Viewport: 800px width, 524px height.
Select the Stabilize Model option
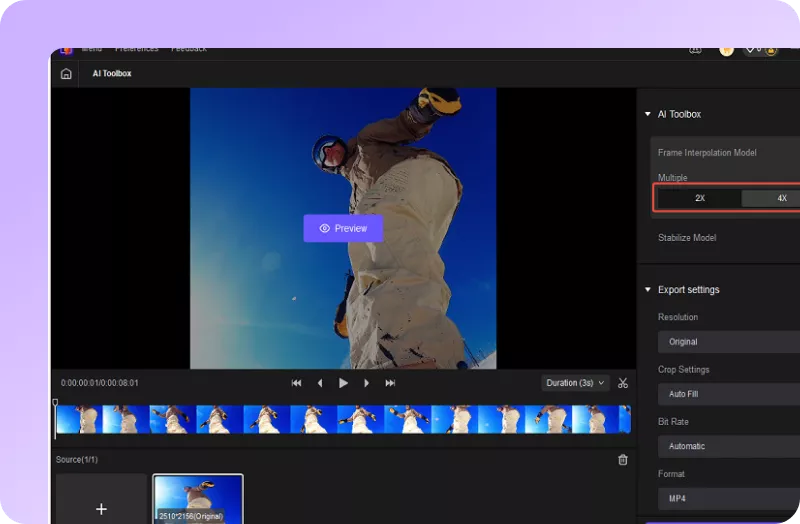687,238
